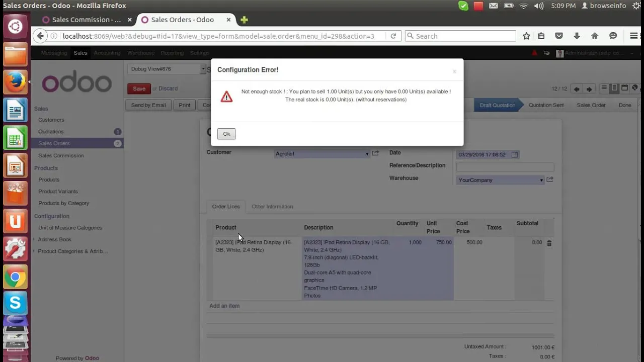
Task: Open the Warehouse record external link icon
Action: [x=550, y=179]
